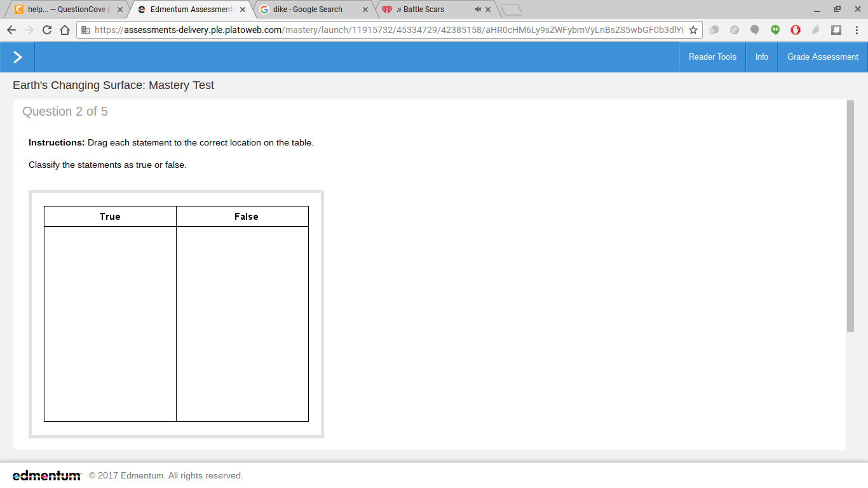Screen dimensions: 868x488
Task: Go back using the browser back arrow
Action: pos(11,30)
